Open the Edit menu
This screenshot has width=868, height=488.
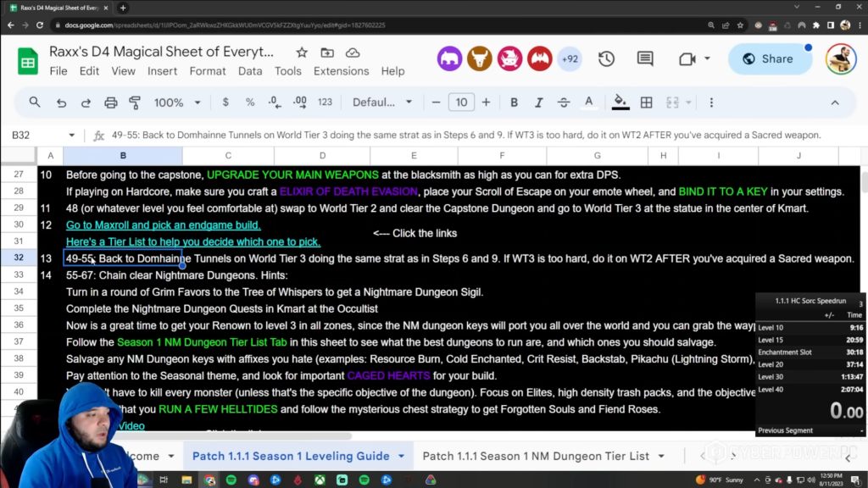click(89, 71)
